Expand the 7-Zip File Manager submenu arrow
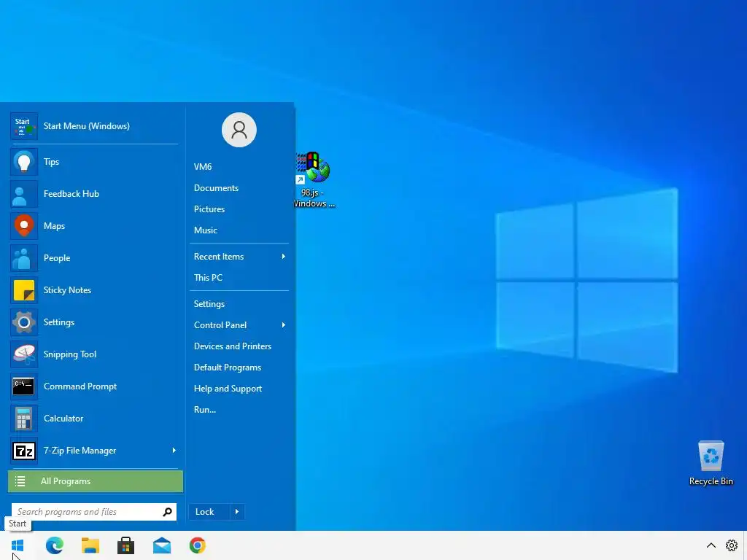747x560 pixels. pos(174,451)
